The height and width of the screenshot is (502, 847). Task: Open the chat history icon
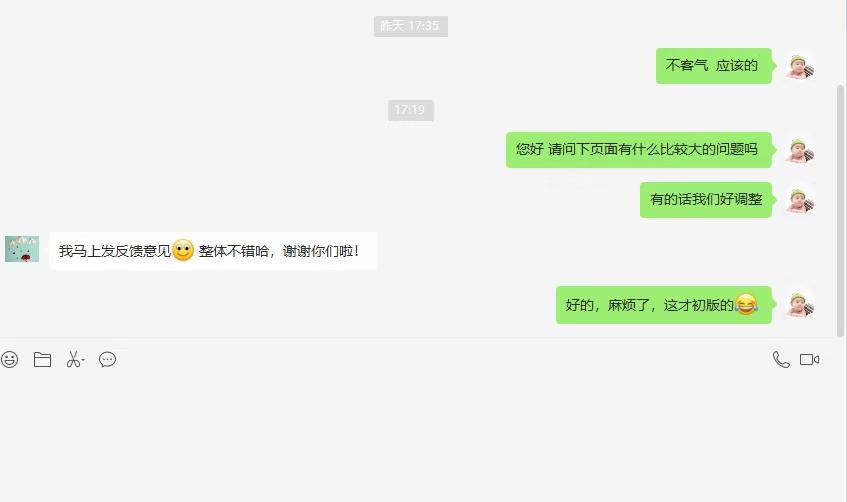107,359
